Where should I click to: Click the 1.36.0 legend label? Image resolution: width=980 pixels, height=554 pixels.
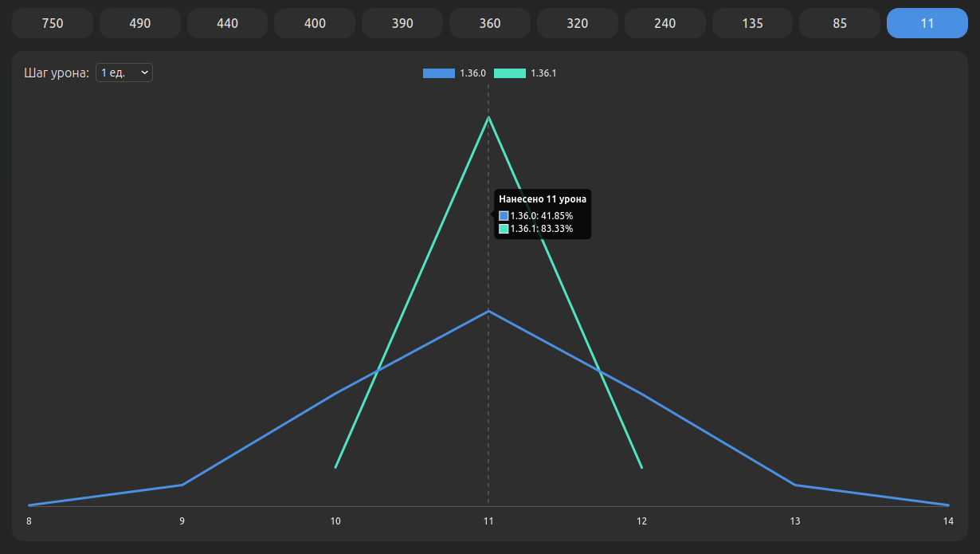(473, 73)
